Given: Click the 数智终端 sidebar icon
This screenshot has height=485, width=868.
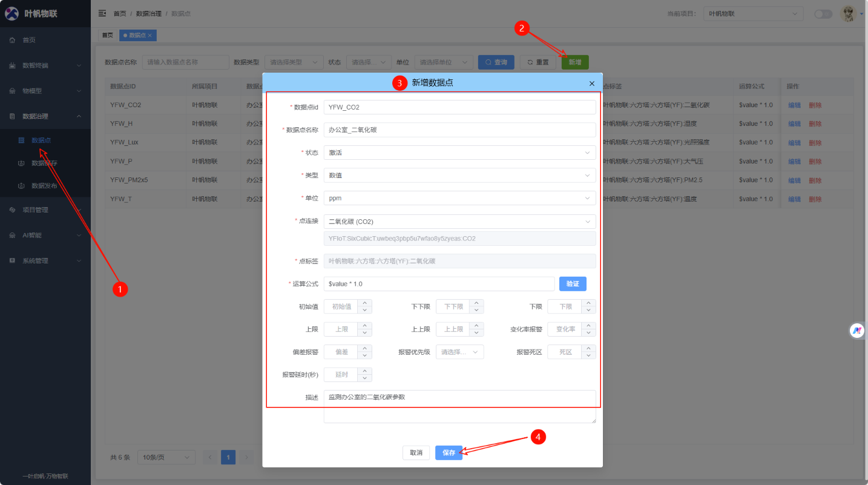Looking at the screenshot, I should [12, 65].
